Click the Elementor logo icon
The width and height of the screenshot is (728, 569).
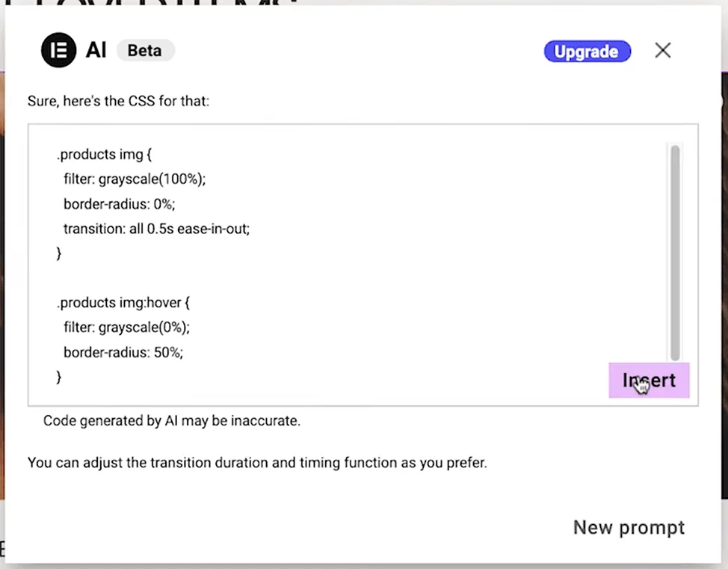coord(59,51)
